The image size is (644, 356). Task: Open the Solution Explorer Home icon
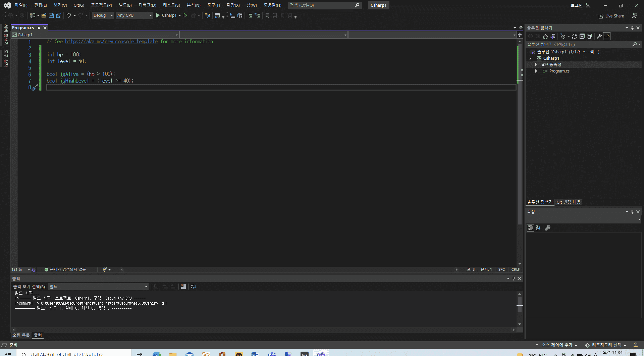tap(545, 36)
